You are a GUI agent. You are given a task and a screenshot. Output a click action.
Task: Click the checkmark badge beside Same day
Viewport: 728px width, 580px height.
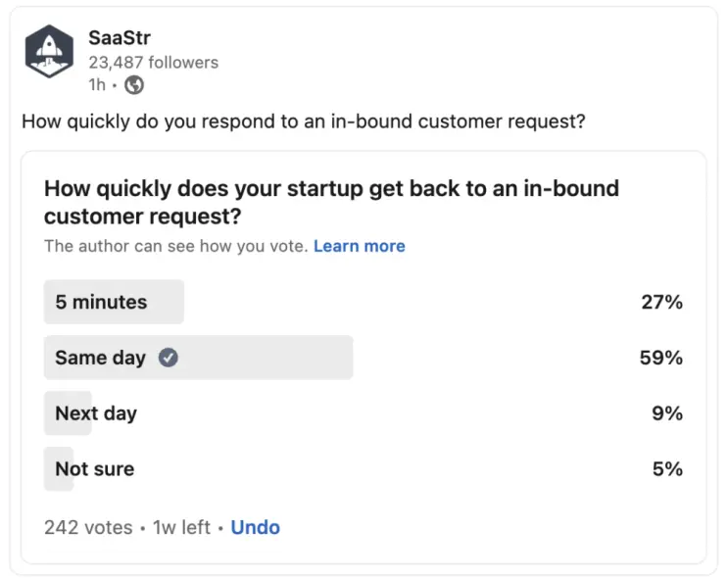(169, 358)
